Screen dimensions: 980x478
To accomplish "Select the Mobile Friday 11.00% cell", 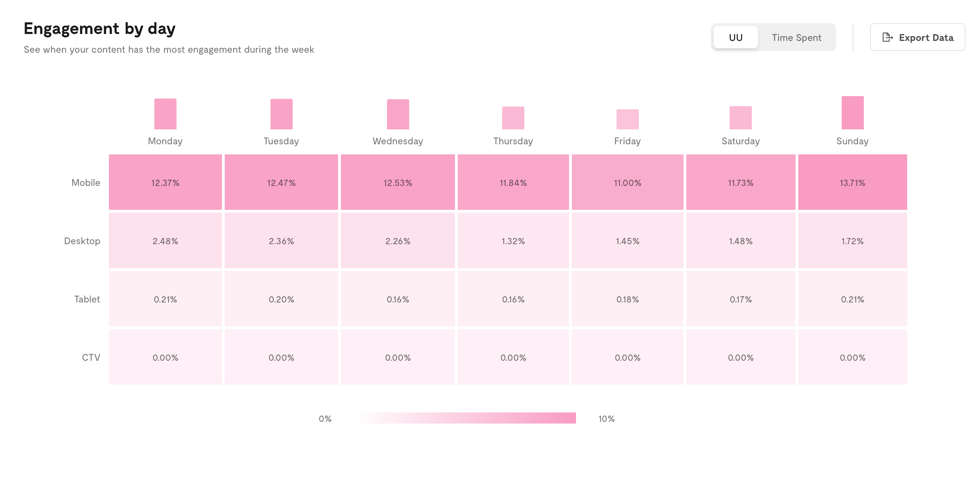I will 627,182.
